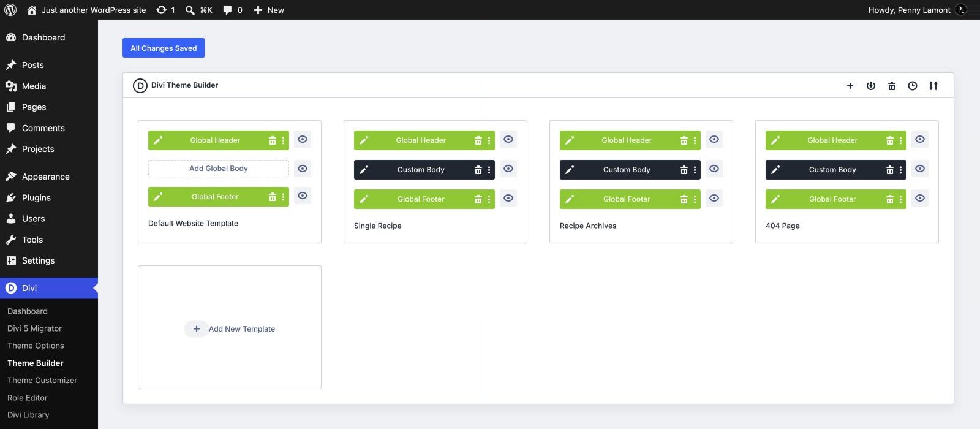Screen dimensions: 980x429
Task: Click the WordPress logo in admin bar
Action: point(10,10)
